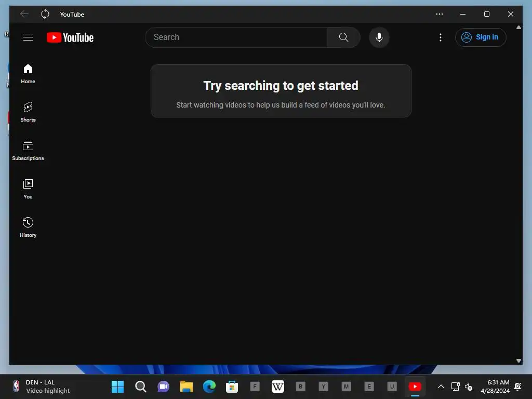Open Microsoft Store from taskbar
Image resolution: width=532 pixels, height=399 pixels.
(232, 387)
